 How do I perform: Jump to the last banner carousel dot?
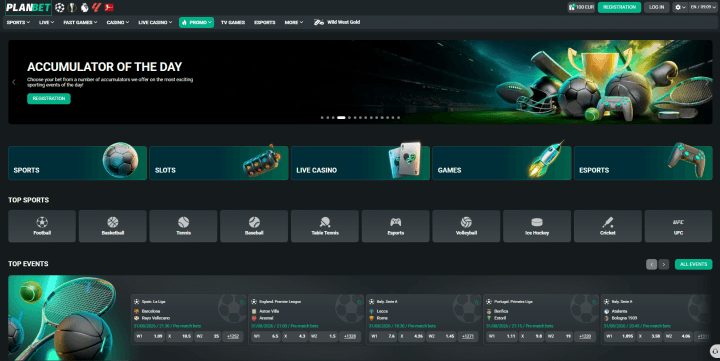click(x=399, y=118)
